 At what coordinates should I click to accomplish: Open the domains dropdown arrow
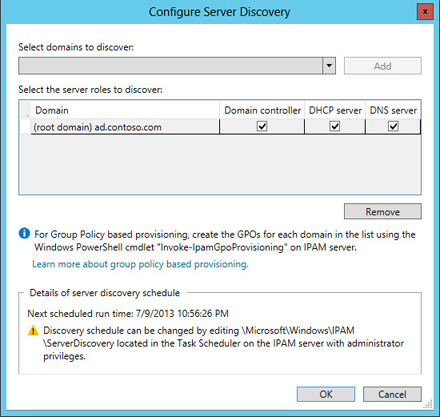point(329,66)
